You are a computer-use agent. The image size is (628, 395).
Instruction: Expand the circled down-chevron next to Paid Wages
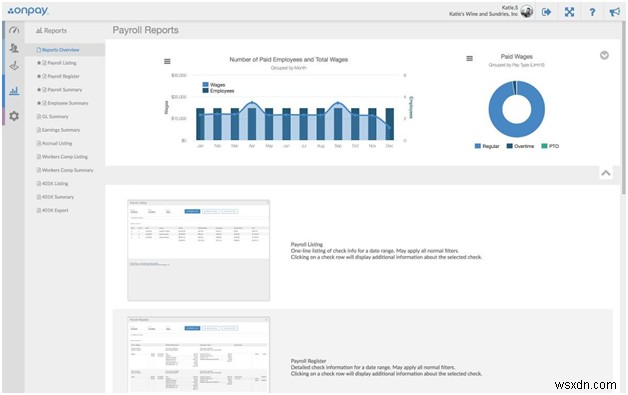[x=604, y=55]
